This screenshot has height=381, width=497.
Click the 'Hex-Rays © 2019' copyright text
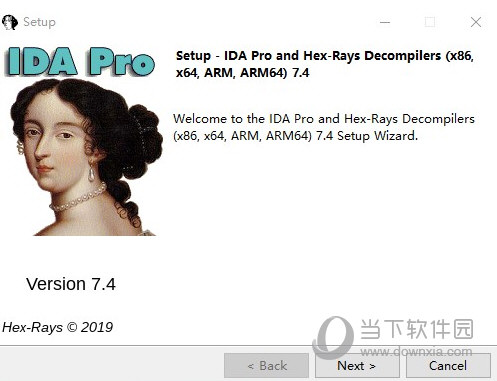tap(57, 327)
